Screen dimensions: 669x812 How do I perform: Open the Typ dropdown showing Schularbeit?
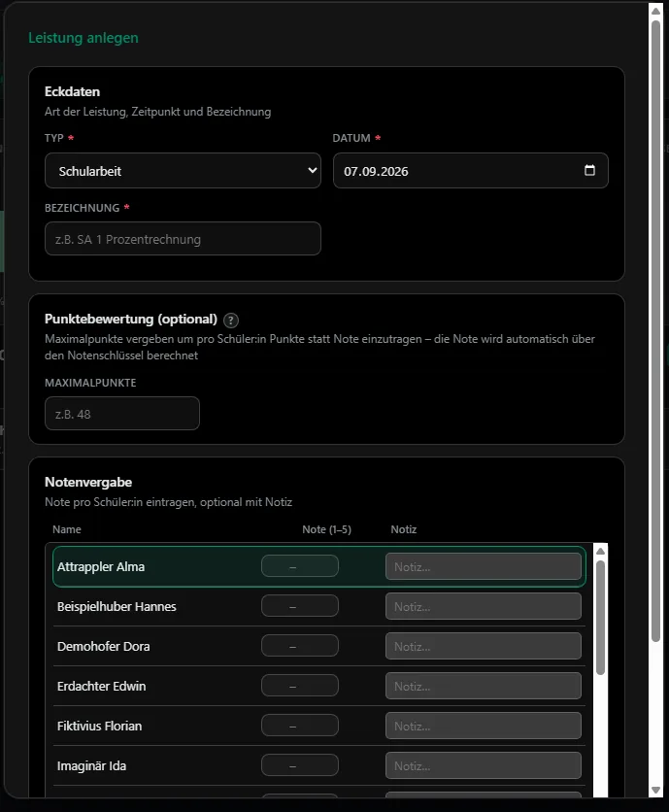coord(183,170)
